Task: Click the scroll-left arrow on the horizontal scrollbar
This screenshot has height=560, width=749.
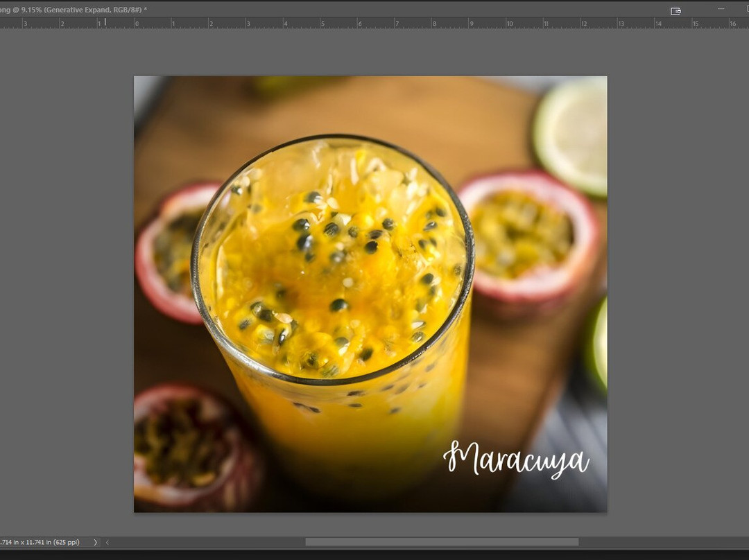Action: point(107,542)
